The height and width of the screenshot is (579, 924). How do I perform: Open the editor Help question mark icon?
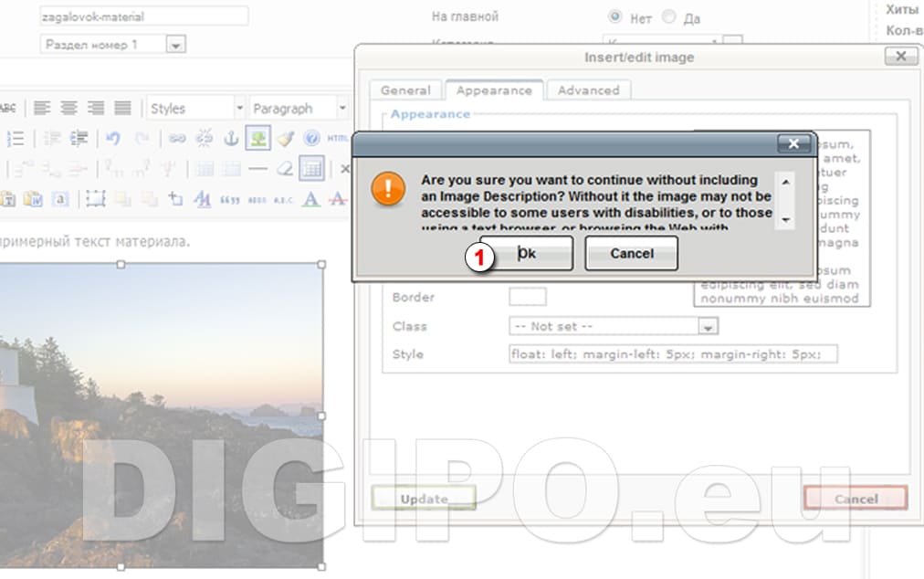(311, 138)
